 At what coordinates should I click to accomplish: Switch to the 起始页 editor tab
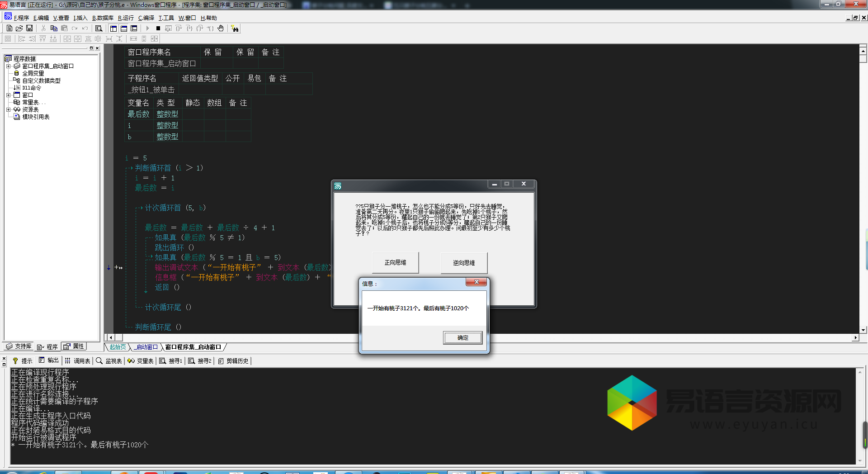click(x=118, y=347)
